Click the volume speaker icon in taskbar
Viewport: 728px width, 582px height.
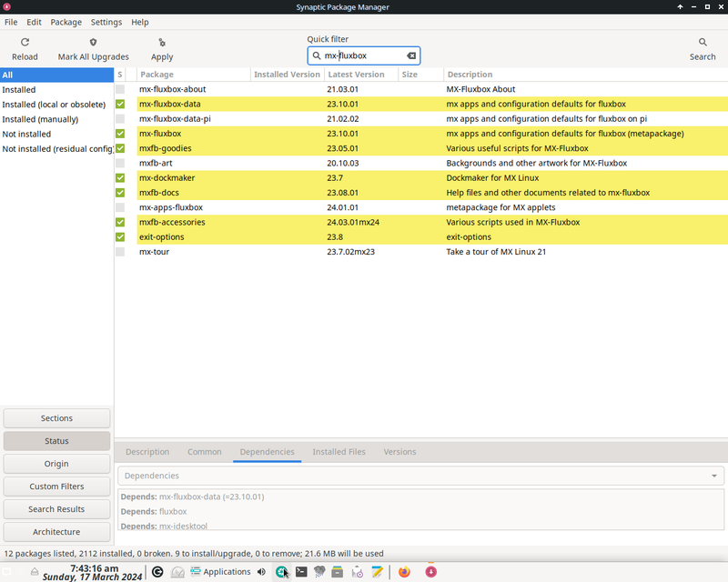point(261,572)
